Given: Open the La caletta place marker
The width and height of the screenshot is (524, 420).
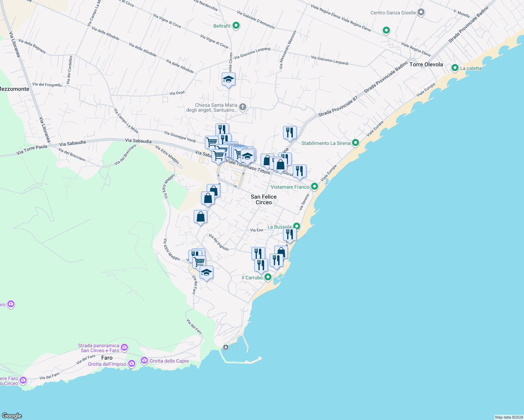Looking at the screenshot, I should pyautogui.click(x=455, y=68).
